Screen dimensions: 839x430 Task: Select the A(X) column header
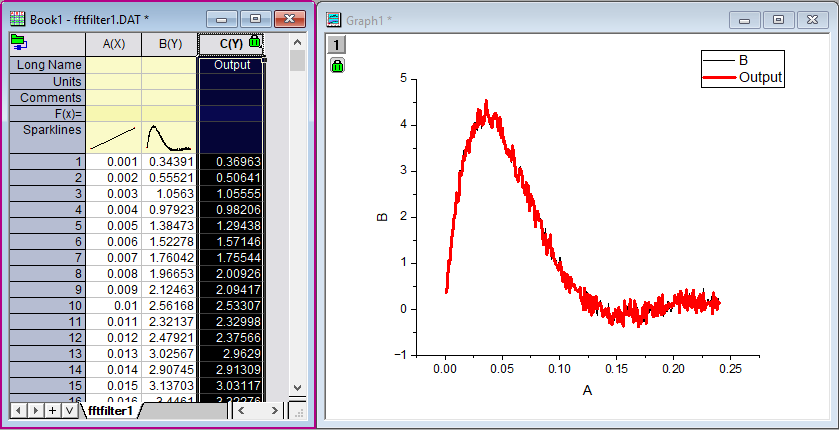click(x=113, y=44)
